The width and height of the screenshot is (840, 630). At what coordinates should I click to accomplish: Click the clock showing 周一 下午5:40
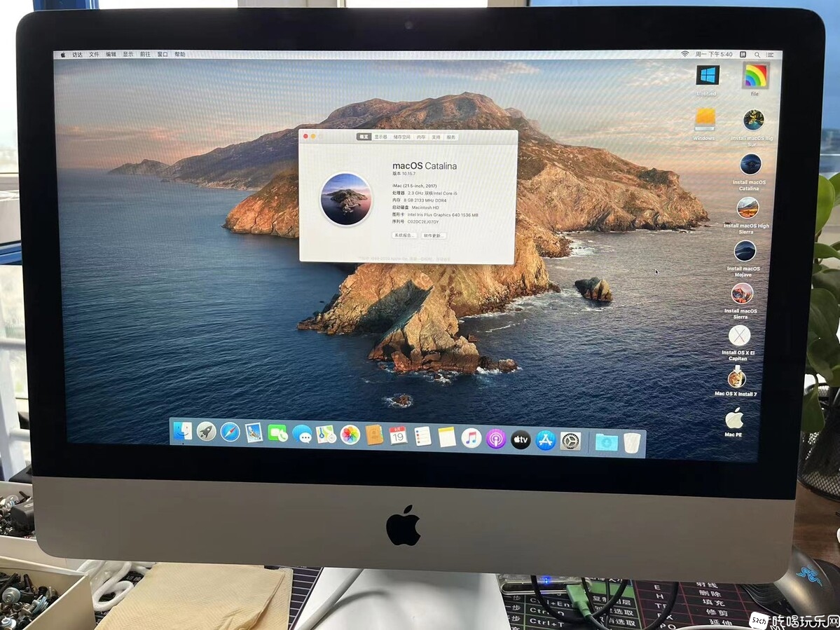tap(714, 54)
